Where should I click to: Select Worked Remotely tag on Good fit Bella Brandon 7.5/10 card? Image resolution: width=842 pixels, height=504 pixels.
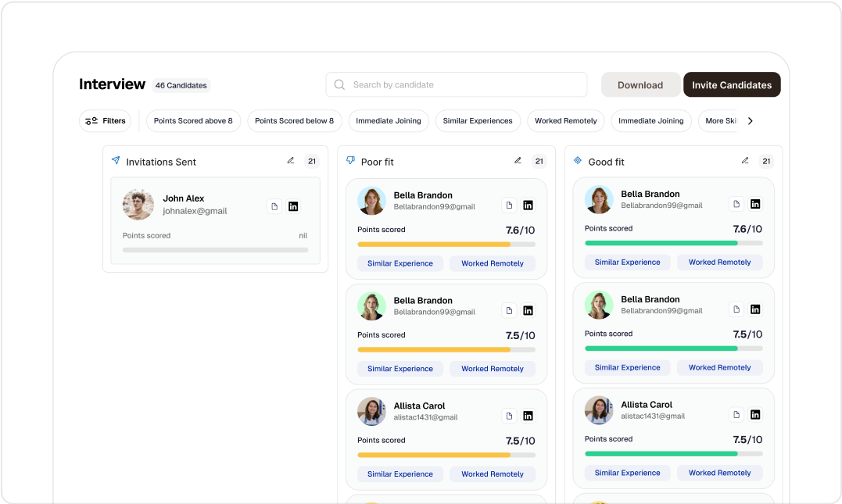pos(719,368)
